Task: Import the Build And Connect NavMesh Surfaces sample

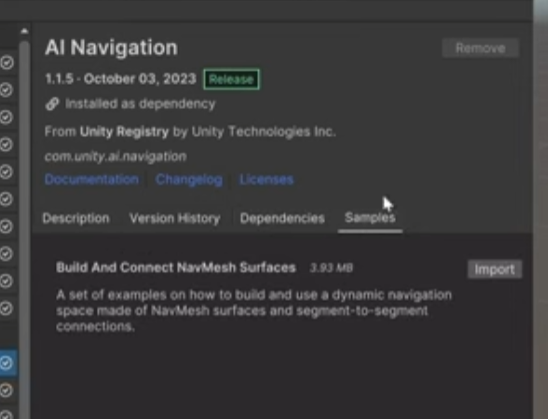Action: click(x=495, y=269)
